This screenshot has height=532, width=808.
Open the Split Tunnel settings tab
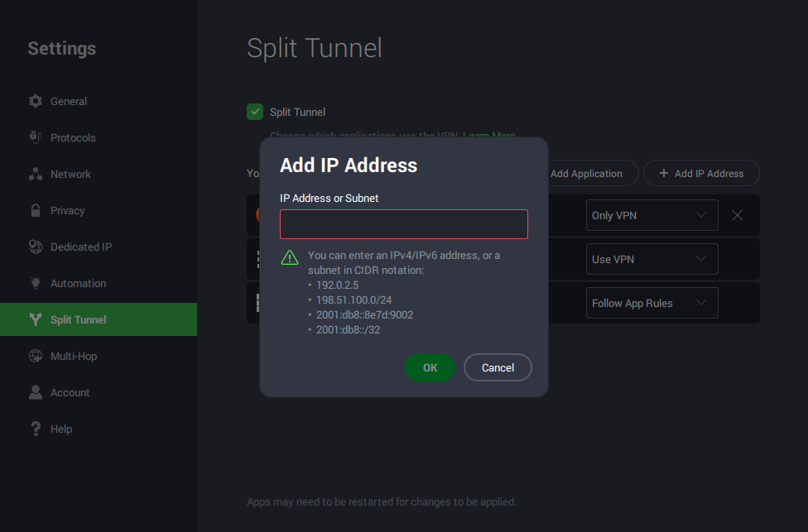pyautogui.click(x=78, y=319)
